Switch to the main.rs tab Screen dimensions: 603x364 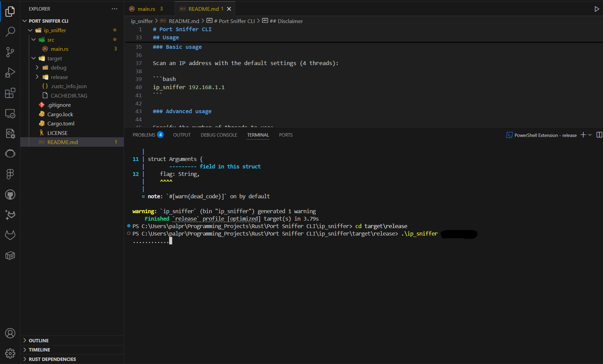[146, 8]
